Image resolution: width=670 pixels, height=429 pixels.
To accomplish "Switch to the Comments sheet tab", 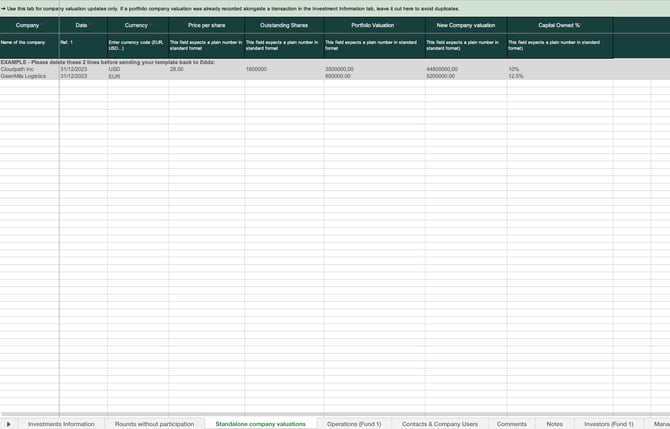I will (511, 424).
